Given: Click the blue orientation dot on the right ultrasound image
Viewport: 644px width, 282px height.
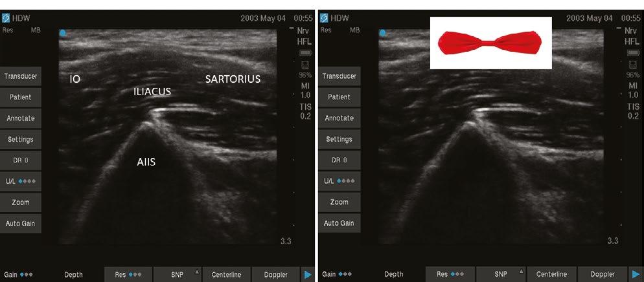Looking at the screenshot, I should click(383, 33).
